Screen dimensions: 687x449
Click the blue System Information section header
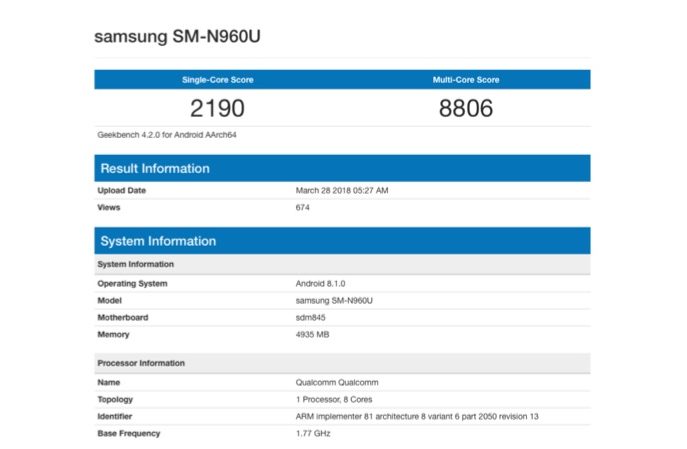(156, 241)
